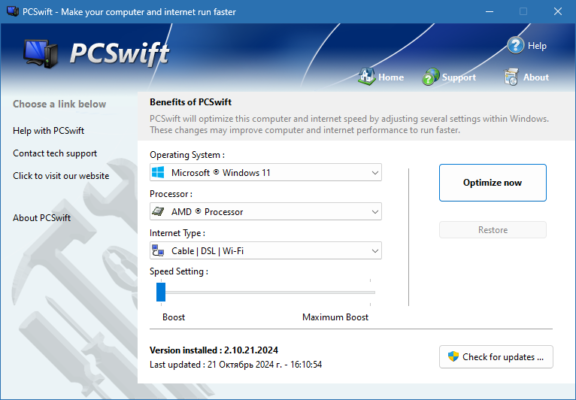Screen dimensions: 576x400
Task: Click the Boost label under slider
Action: 174,317
